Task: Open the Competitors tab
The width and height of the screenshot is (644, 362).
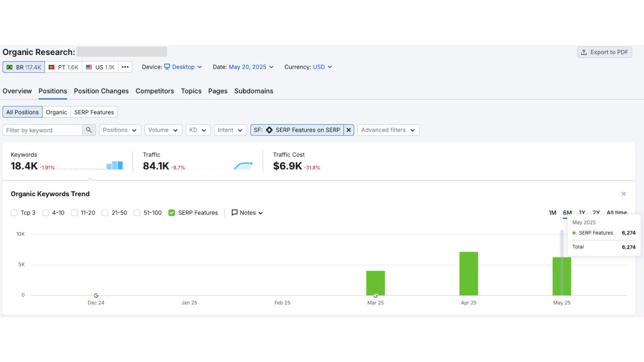Action: pos(155,91)
